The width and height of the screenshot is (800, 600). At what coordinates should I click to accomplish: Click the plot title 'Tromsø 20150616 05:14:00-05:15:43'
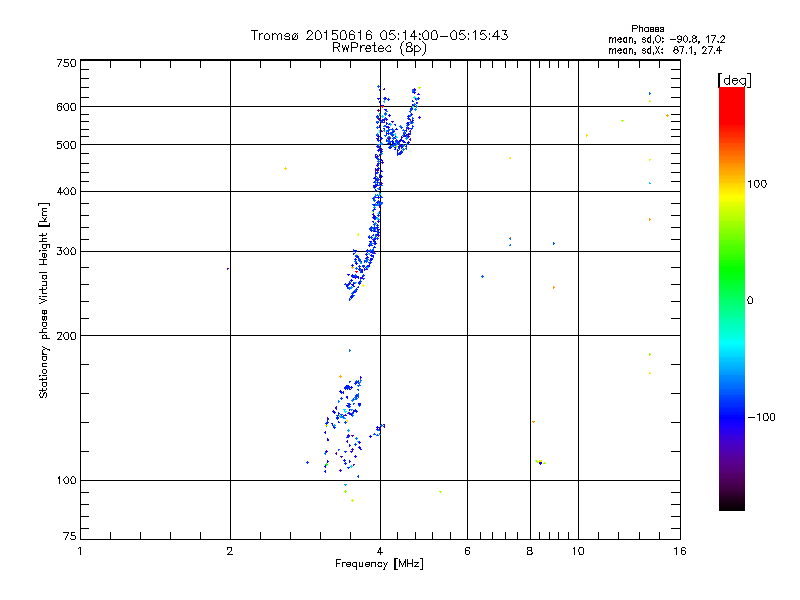(379, 35)
